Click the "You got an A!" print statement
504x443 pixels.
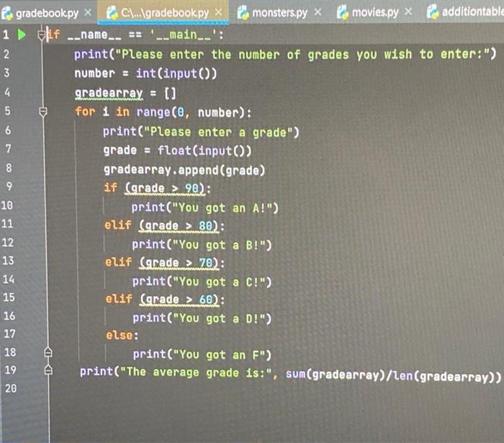[204, 208]
